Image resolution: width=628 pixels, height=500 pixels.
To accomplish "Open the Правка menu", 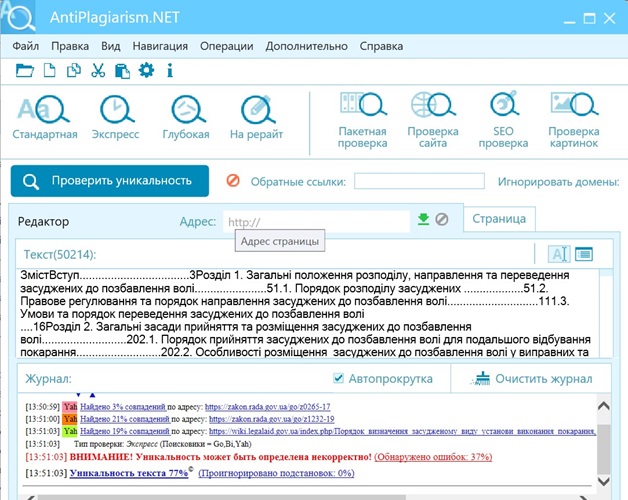I will (70, 46).
